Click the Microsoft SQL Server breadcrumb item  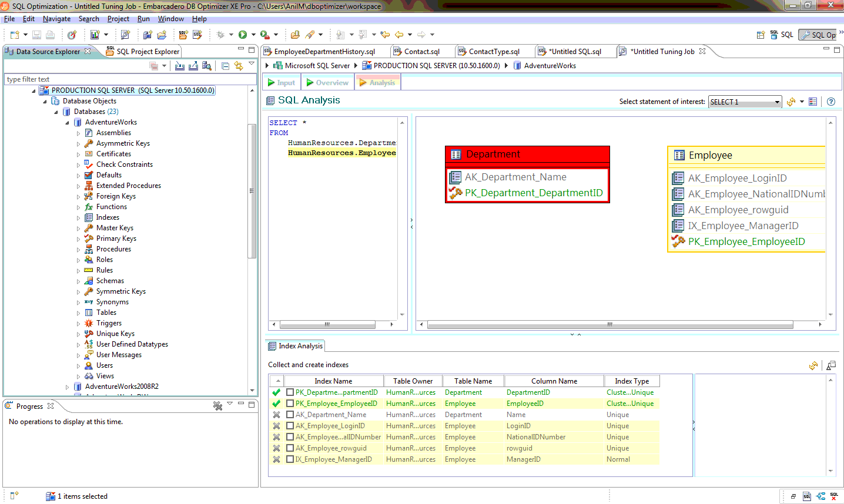(312, 66)
